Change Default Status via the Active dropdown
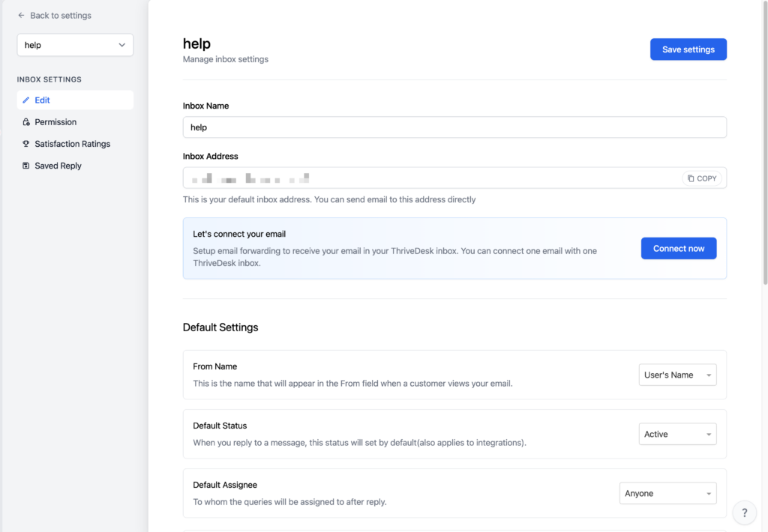The width and height of the screenshot is (768, 532). (x=677, y=433)
